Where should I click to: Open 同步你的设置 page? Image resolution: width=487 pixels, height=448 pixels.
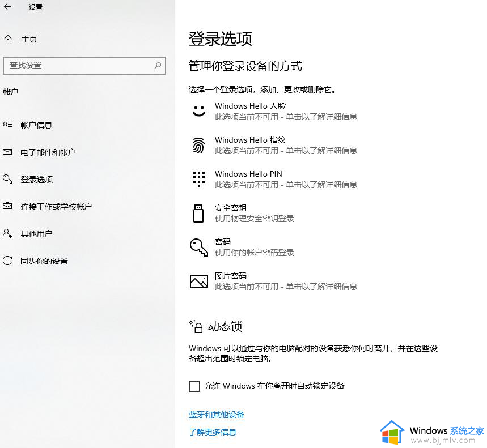pos(44,261)
